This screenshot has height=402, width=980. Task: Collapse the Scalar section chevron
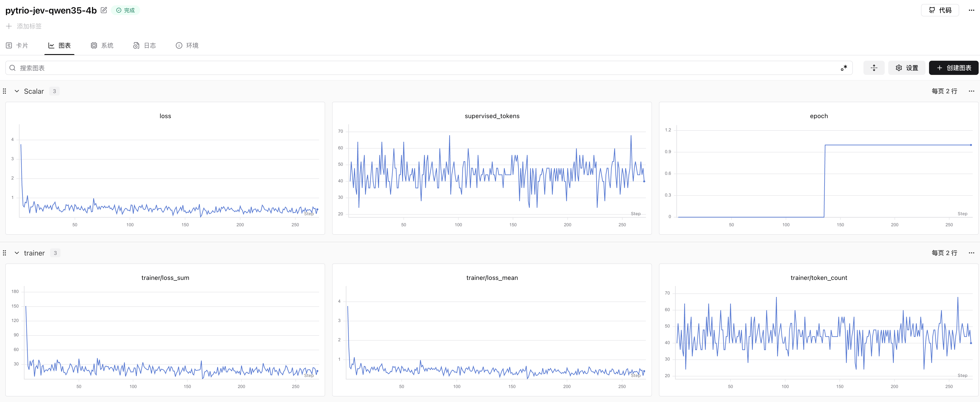click(17, 91)
